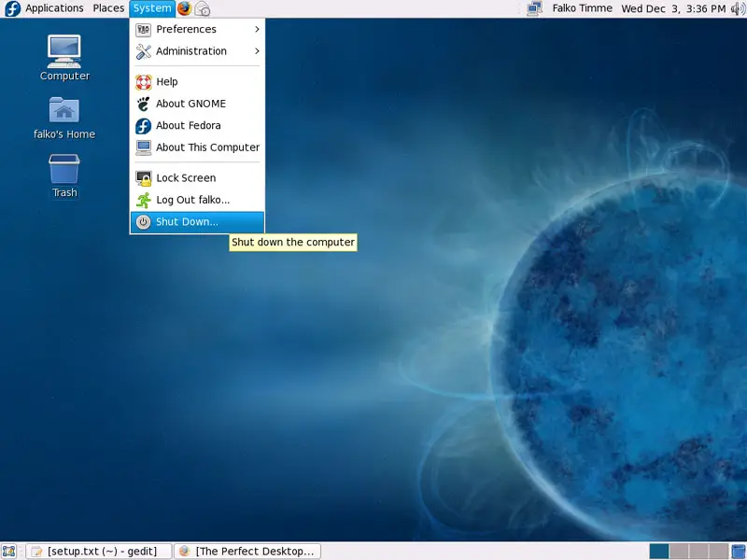The width and height of the screenshot is (747, 560).
Task: Launch Firefox from the top panel
Action: coord(184,8)
